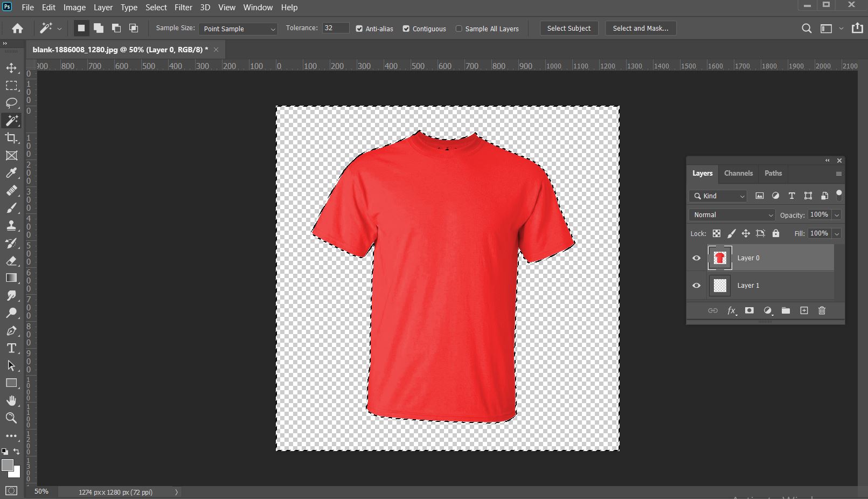Select the Eraser tool

click(11, 261)
